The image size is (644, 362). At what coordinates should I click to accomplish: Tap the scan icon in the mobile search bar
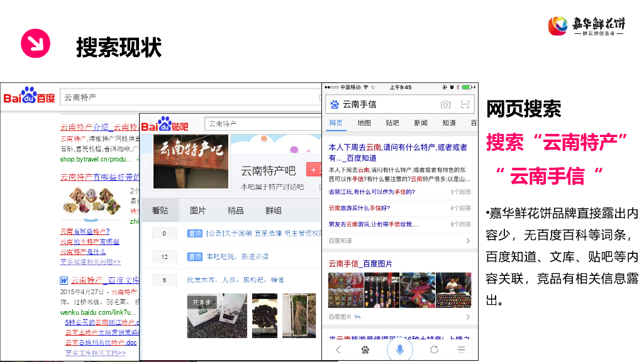(x=465, y=104)
